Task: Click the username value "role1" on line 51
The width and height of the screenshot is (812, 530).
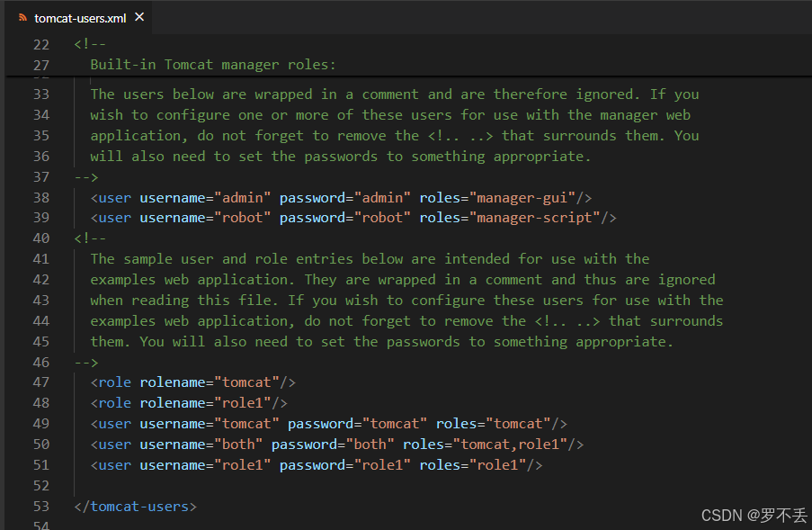Action: click(243, 465)
